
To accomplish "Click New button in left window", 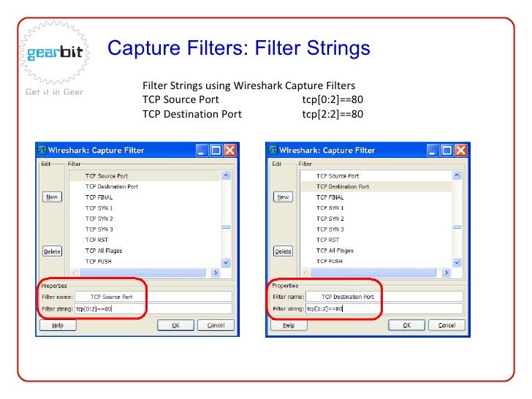I will point(53,197).
